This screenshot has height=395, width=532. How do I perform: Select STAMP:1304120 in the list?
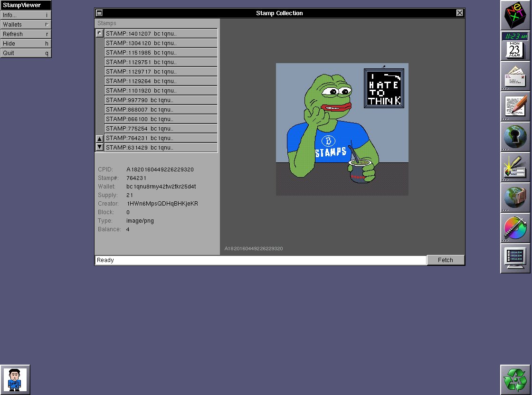161,43
